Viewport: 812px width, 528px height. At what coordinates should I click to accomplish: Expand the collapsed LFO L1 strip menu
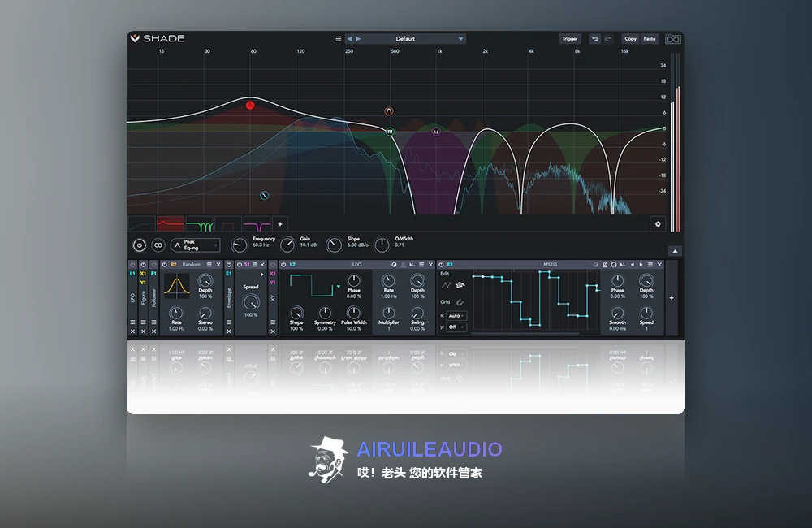click(x=132, y=322)
